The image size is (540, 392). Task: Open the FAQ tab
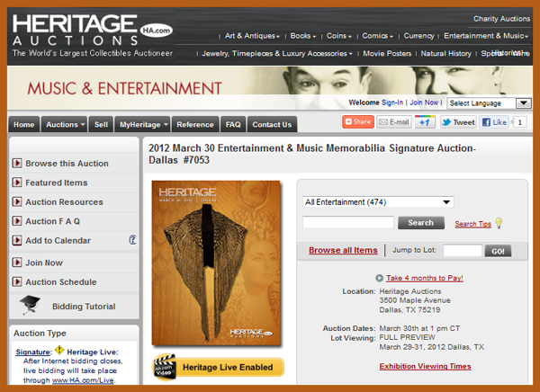point(233,125)
